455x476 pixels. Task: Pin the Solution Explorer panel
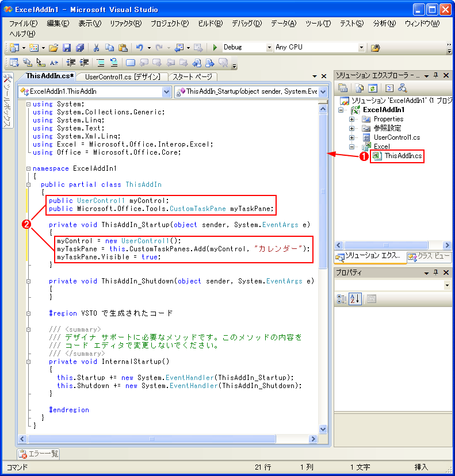[x=436, y=75]
